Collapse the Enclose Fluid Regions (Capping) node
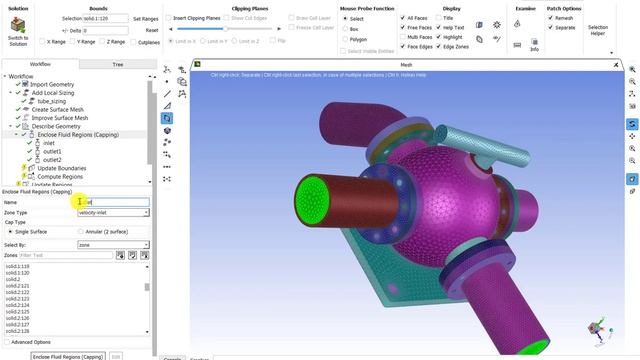This screenshot has height=360, width=640. (x=16, y=134)
